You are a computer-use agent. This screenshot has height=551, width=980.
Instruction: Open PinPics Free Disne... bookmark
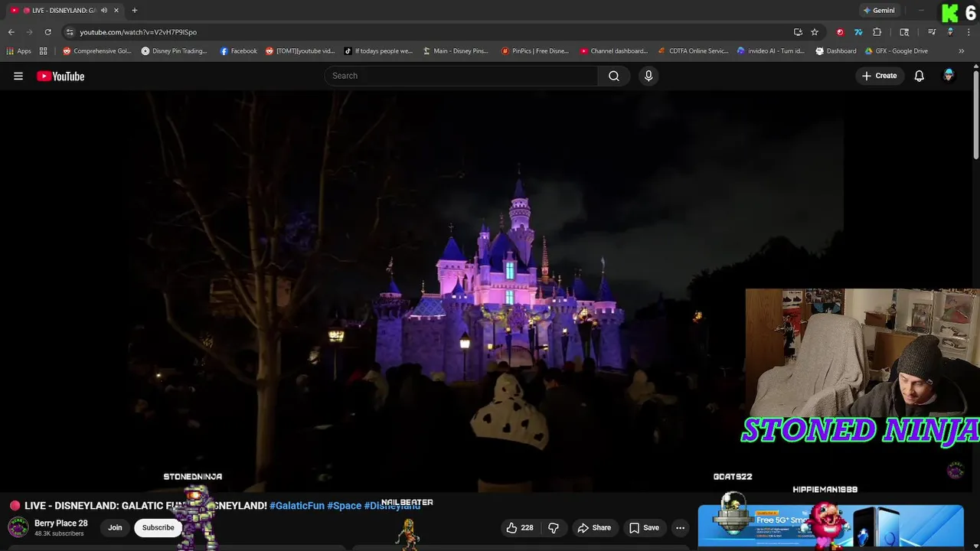(535, 51)
